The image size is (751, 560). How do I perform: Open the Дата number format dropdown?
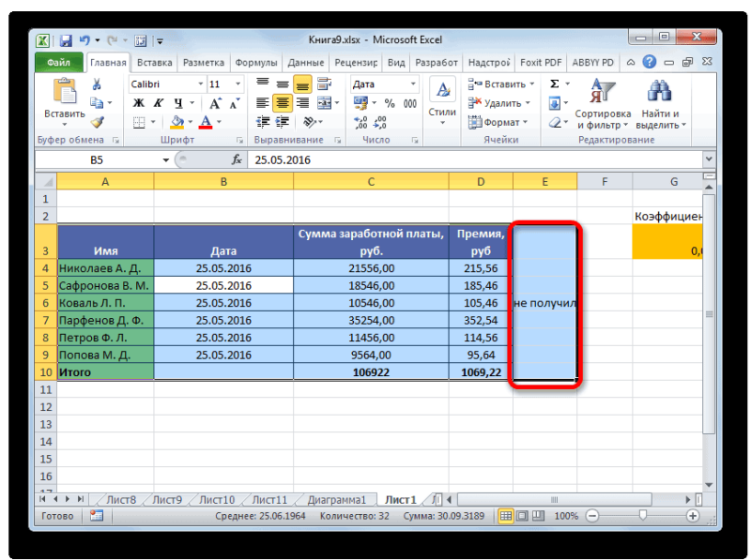(x=413, y=84)
